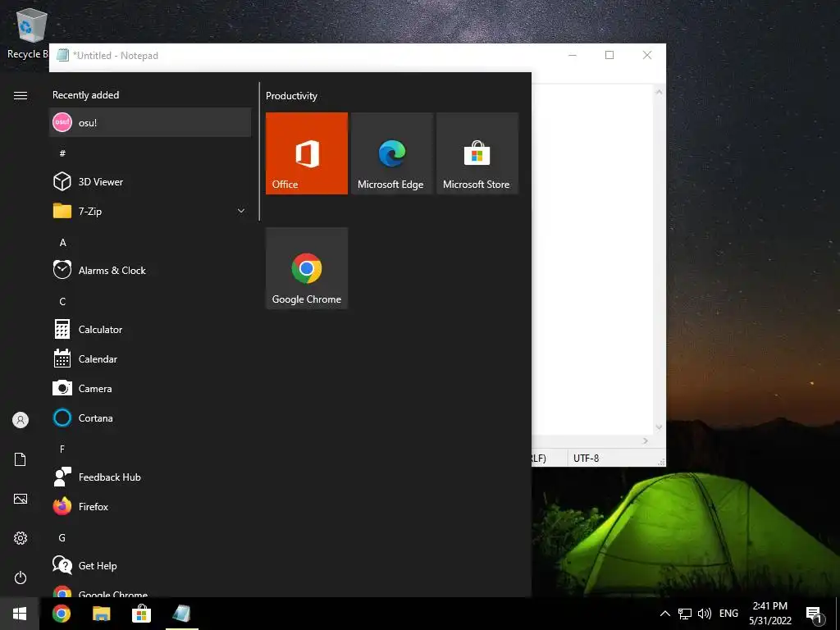Launch Firefox from app list
The width and height of the screenshot is (840, 630).
pos(150,506)
